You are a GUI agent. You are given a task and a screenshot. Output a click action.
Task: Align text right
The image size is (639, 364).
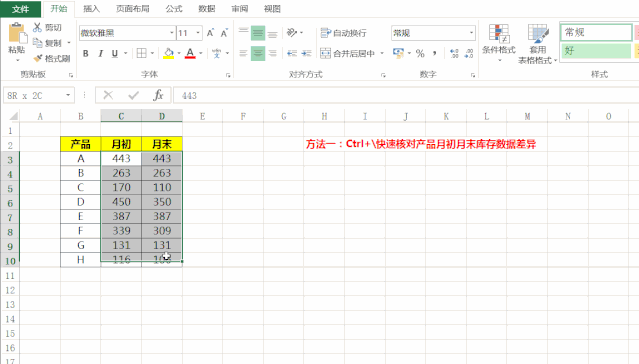[x=273, y=53]
